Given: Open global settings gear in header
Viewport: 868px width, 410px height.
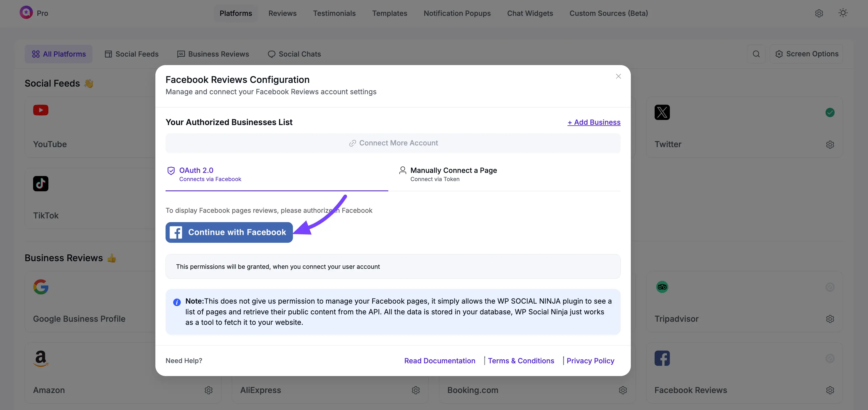Looking at the screenshot, I should tap(819, 13).
